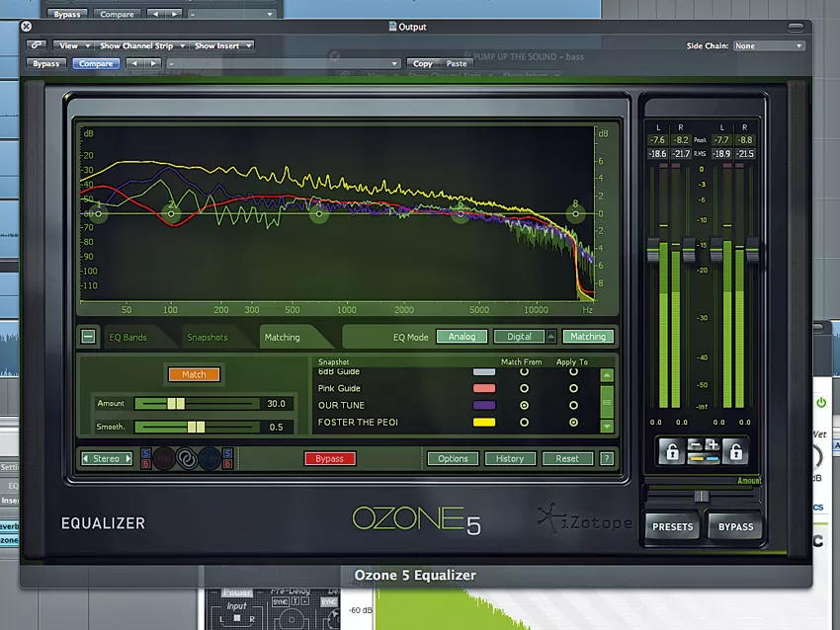
Task: Click the help question mark button
Action: point(607,459)
